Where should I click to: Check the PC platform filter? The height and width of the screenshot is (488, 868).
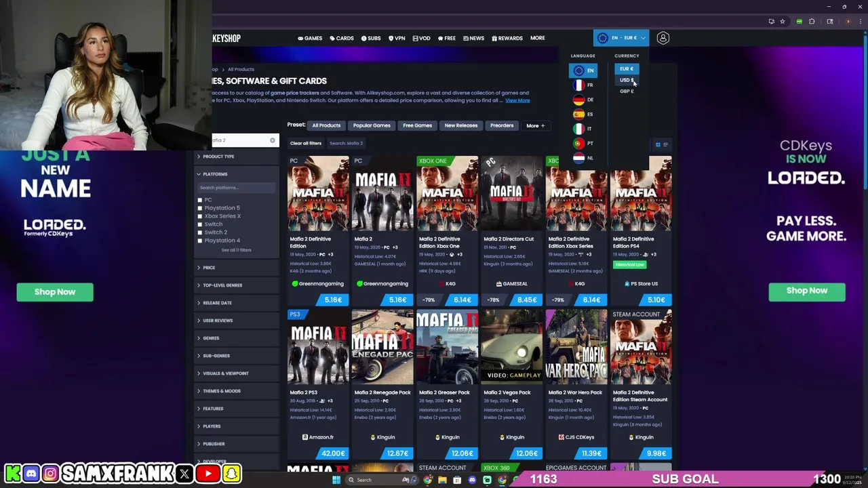pyautogui.click(x=200, y=200)
